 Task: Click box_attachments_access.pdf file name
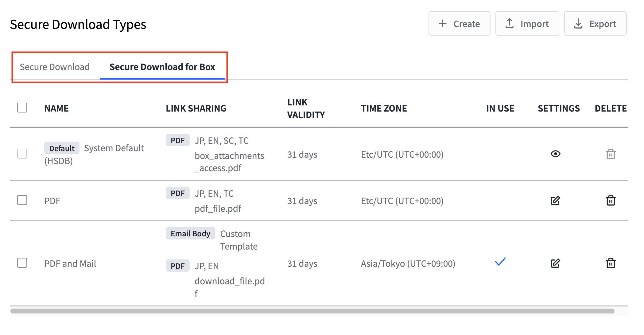point(229,162)
